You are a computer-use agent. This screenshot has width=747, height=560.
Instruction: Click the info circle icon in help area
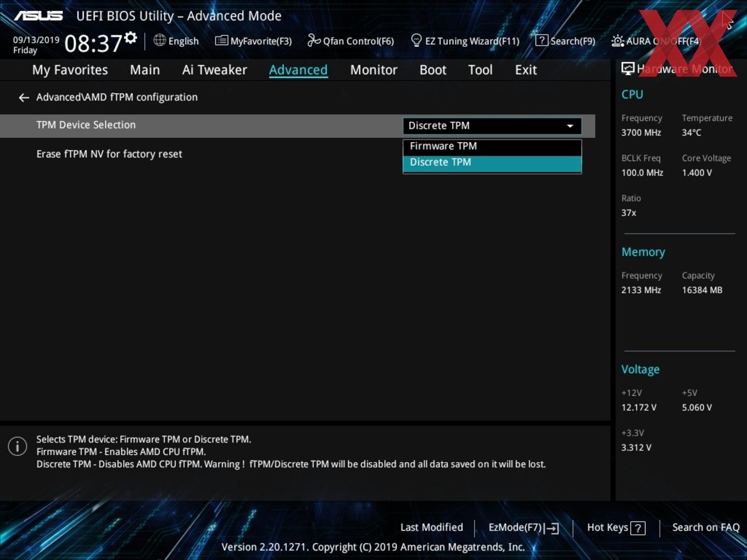[18, 446]
